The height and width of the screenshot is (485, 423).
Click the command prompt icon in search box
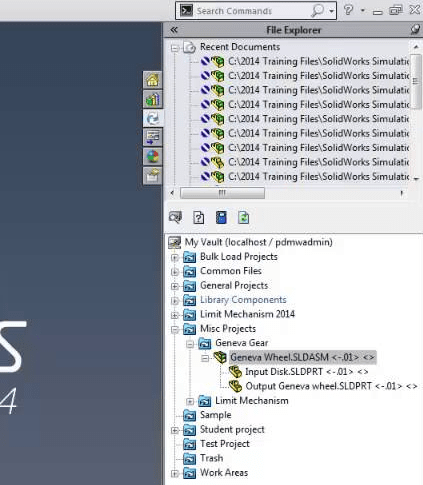(x=186, y=11)
